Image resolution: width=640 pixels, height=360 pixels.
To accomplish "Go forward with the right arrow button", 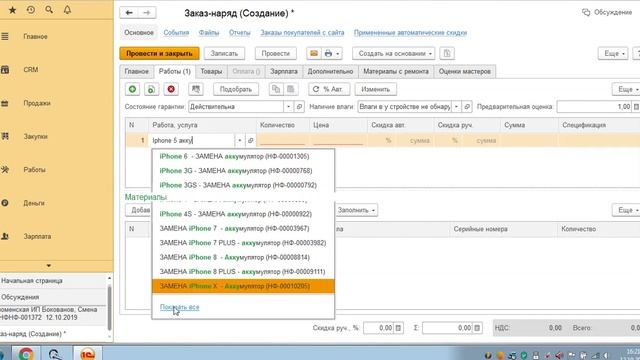I will click(146, 13).
